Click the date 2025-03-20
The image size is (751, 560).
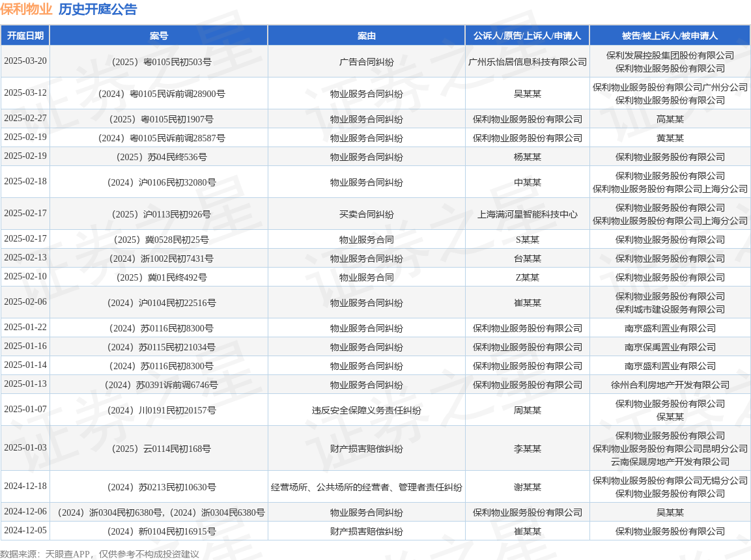(x=25, y=61)
